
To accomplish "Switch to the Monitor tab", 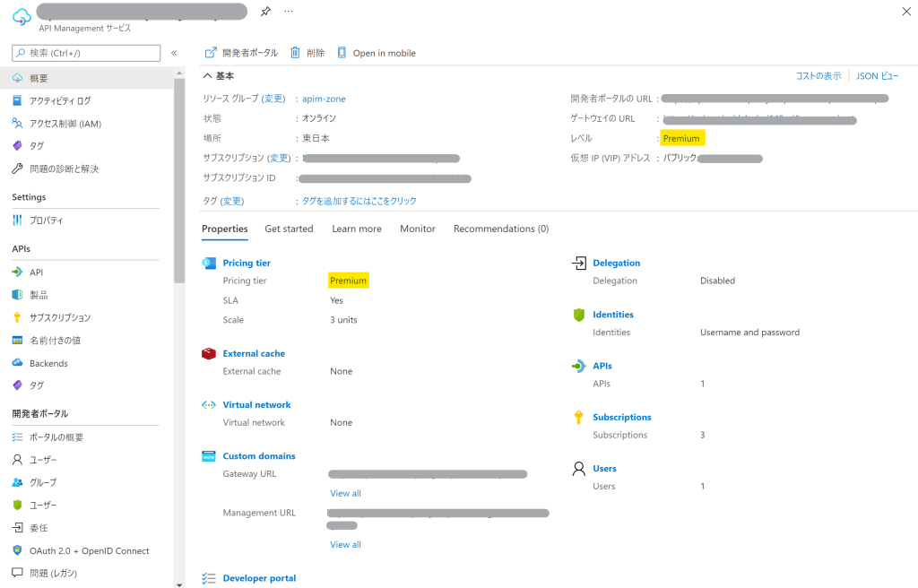I will [417, 229].
